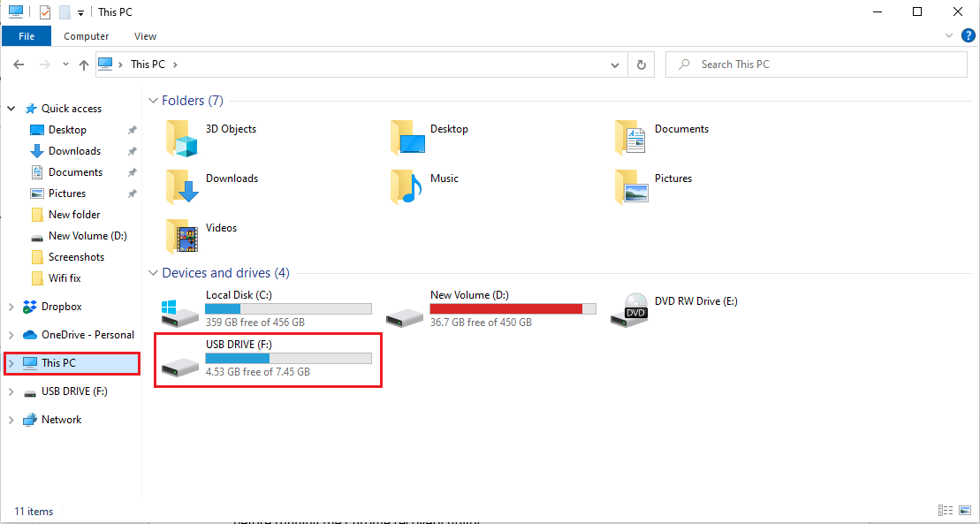Collapse the Folders (7) group
The image size is (980, 524).
pos(153,101)
